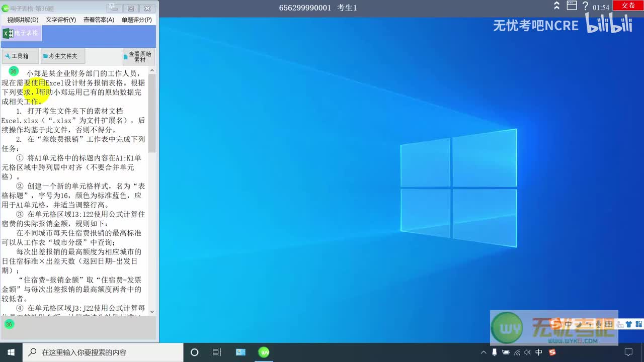Open the volume speaker tray icon
The image size is (644, 362).
(x=528, y=352)
